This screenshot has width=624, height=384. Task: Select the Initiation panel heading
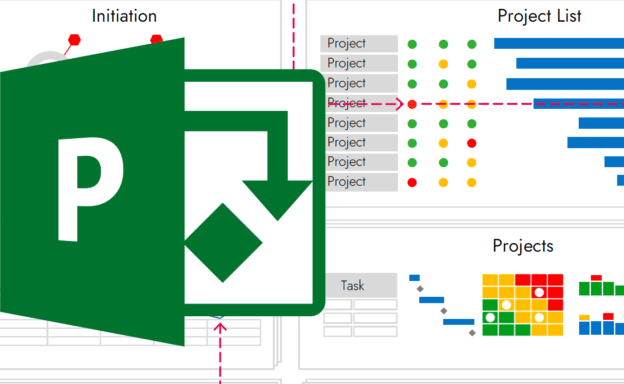coord(124,16)
